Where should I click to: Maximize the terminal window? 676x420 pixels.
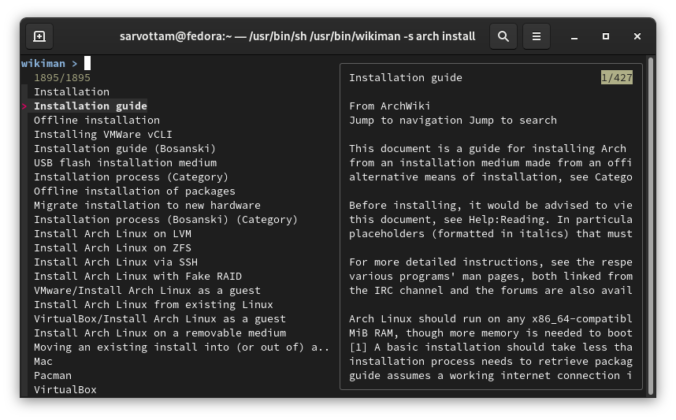(605, 37)
